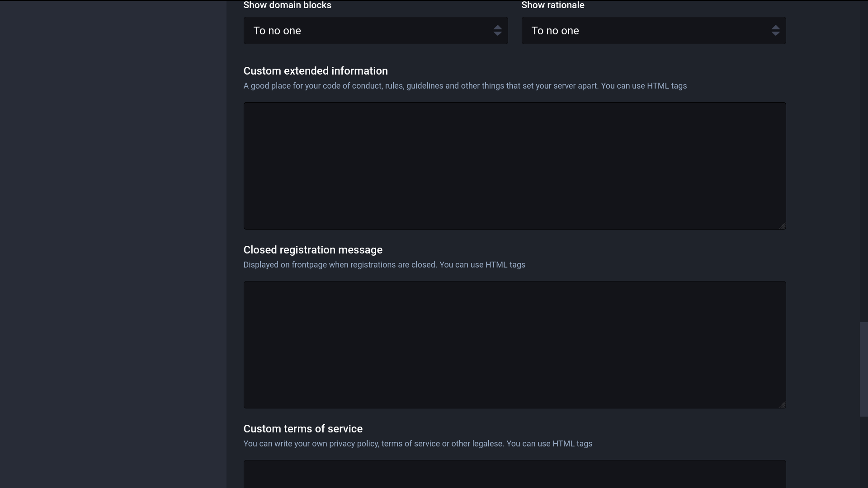Open the Show rationale dropdown

tap(653, 31)
